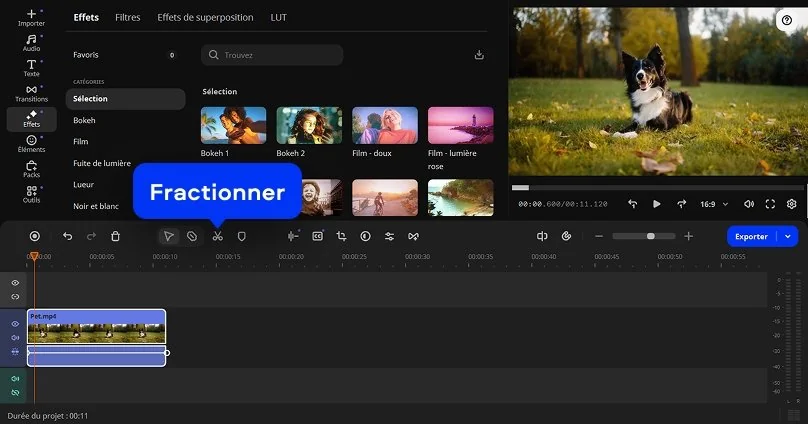Open the LUT tab
Screen dimensions: 808x424
click(x=279, y=18)
